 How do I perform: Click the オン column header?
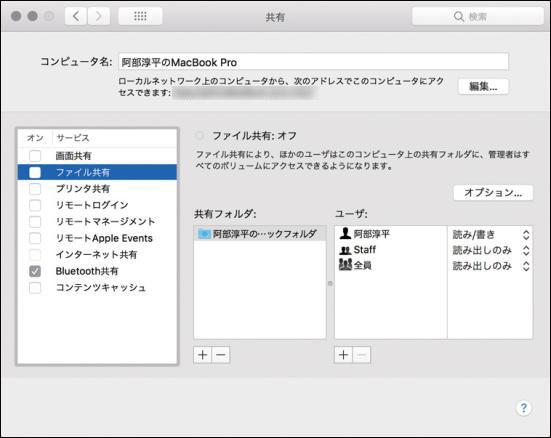tap(35, 138)
